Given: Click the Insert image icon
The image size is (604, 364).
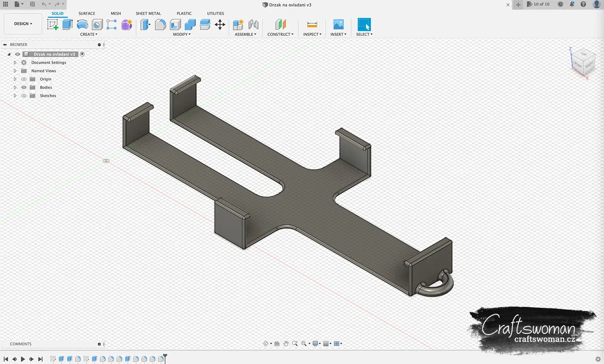Looking at the screenshot, I should (x=339, y=25).
